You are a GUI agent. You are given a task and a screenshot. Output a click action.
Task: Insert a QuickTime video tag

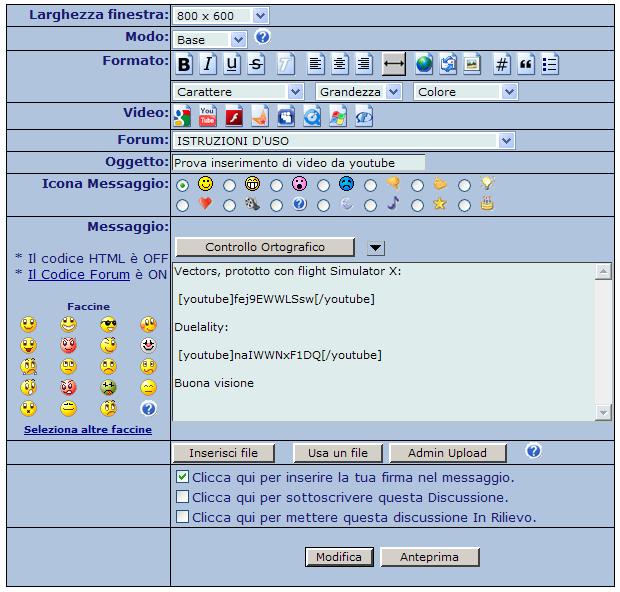point(312,116)
